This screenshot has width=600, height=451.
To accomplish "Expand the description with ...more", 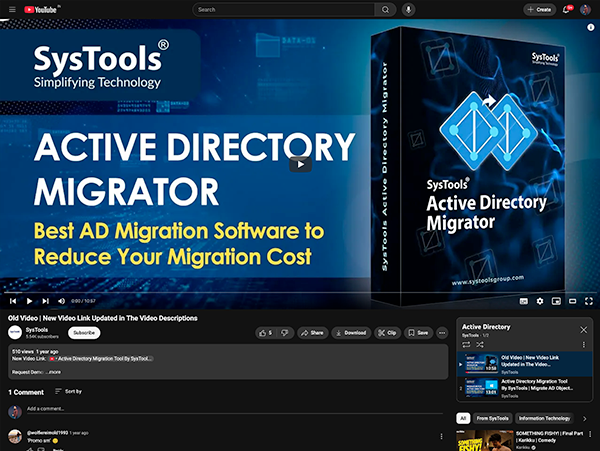I will point(54,372).
